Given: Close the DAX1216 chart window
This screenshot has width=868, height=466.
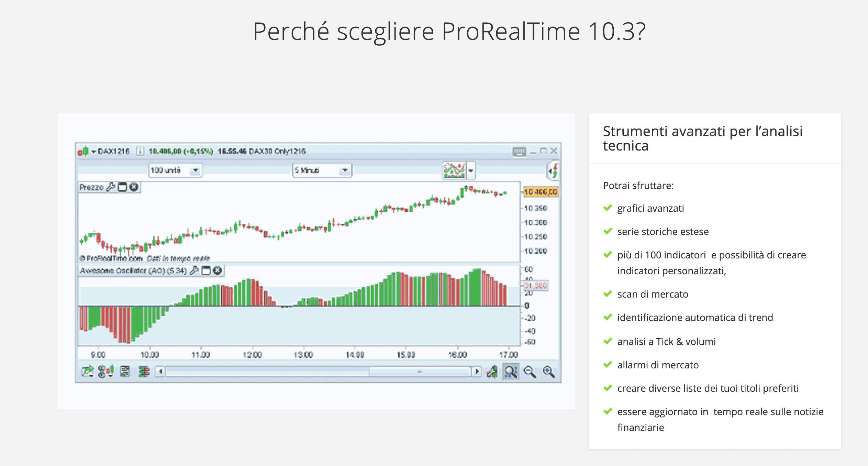Looking at the screenshot, I should point(554,151).
